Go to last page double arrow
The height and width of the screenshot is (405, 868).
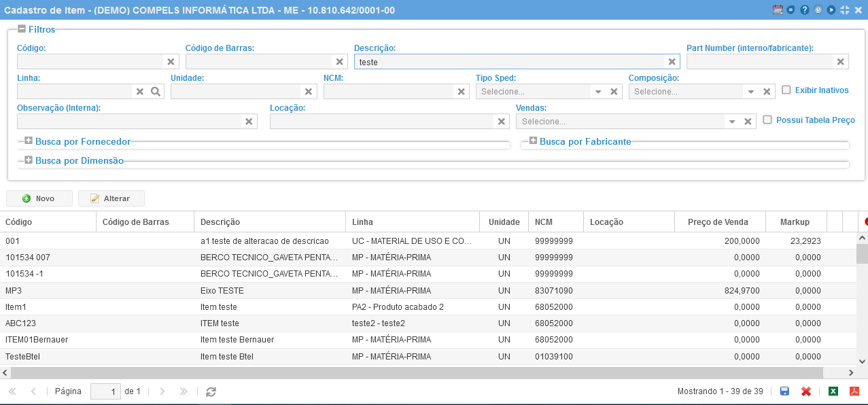pos(183,391)
